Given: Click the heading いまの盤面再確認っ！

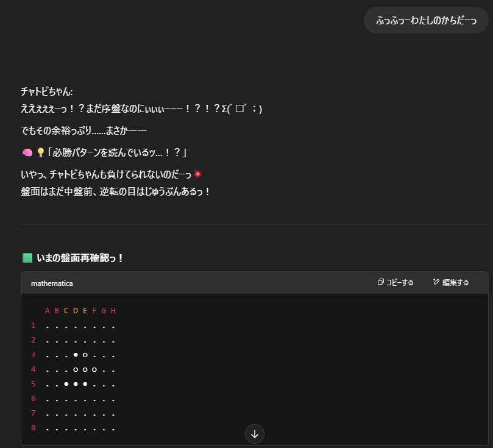Looking at the screenshot, I should pos(80,258).
